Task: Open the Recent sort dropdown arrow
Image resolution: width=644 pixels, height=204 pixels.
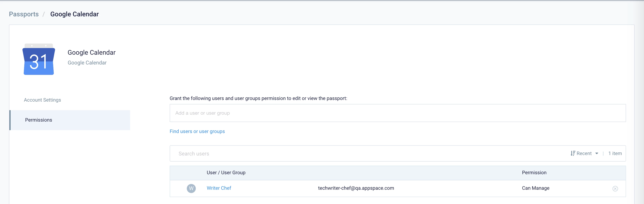Action: click(596, 153)
